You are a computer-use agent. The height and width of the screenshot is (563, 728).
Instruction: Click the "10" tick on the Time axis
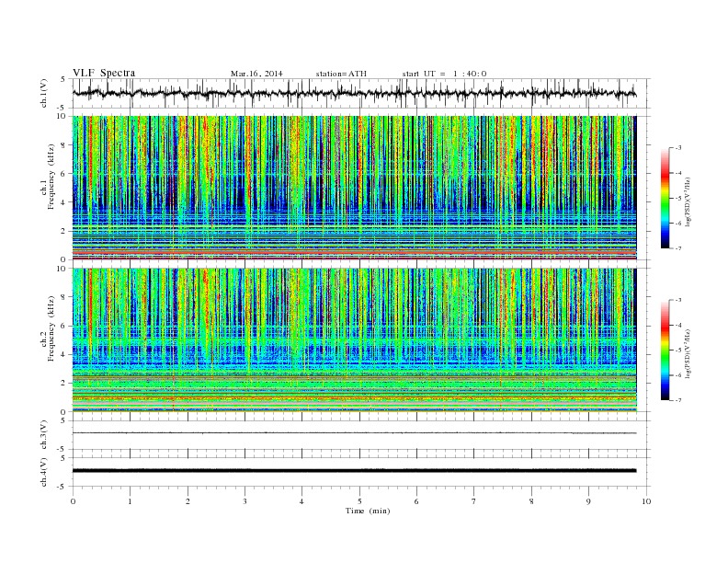[x=646, y=501]
